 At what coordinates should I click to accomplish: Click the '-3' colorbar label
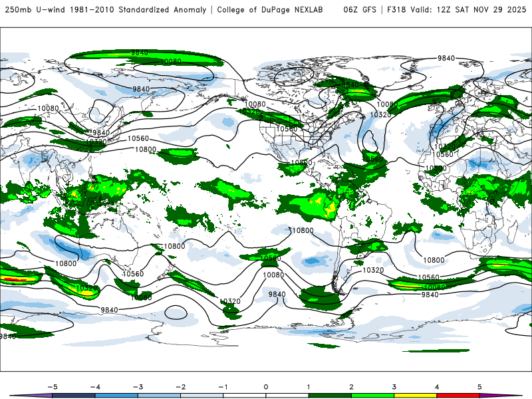pos(138,387)
